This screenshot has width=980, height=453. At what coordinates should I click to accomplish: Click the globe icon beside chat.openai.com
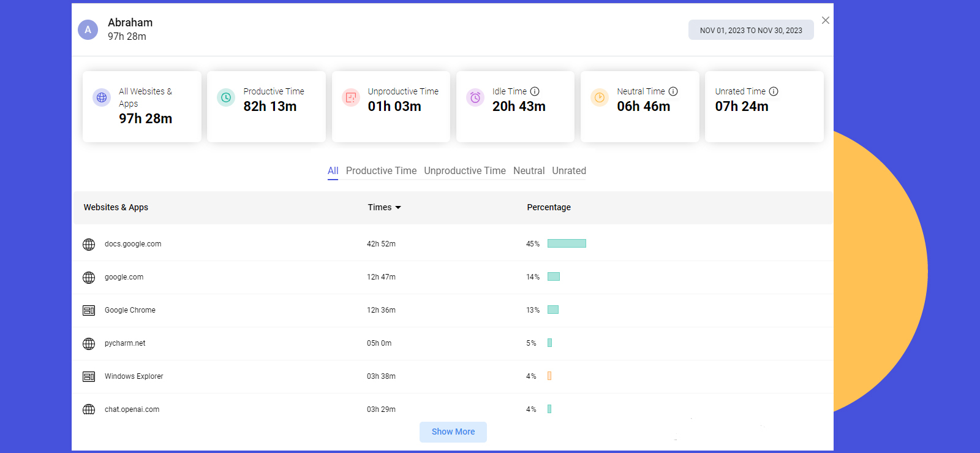(89, 409)
